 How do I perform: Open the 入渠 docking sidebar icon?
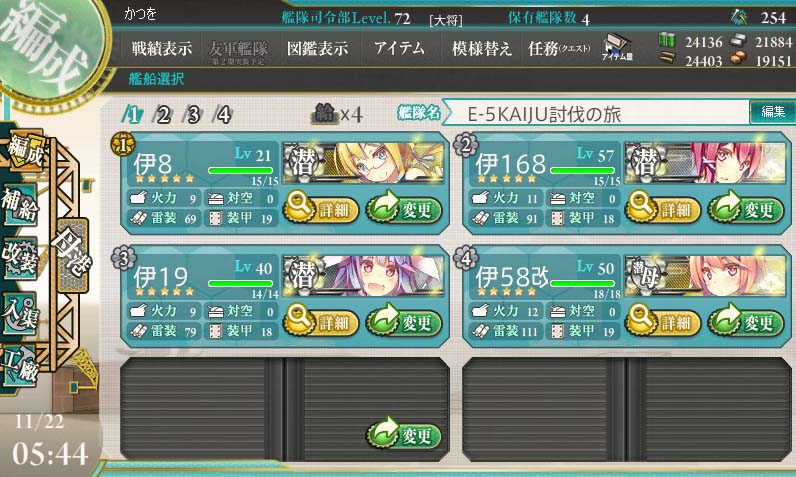(19, 313)
